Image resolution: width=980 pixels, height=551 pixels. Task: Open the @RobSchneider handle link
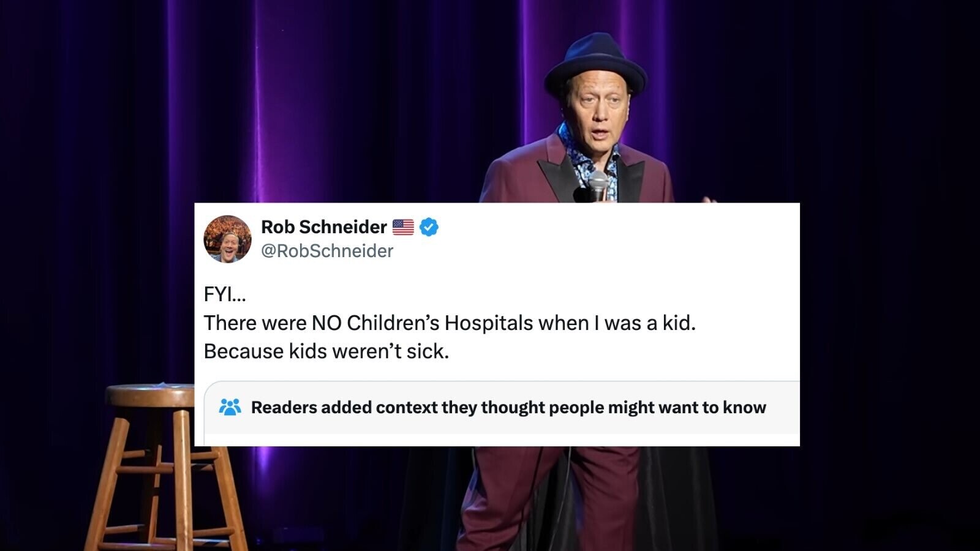pos(327,251)
